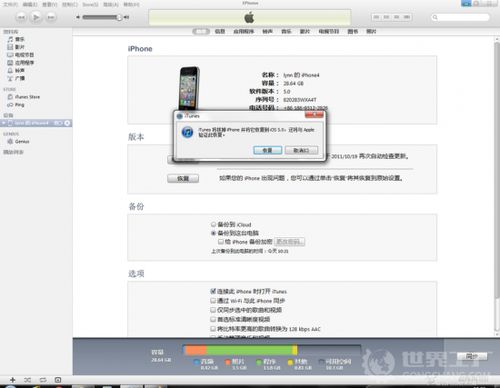This screenshot has height=388, width=500.
Task: Toggle prefer standard definition videos checkbox
Action: (213, 319)
